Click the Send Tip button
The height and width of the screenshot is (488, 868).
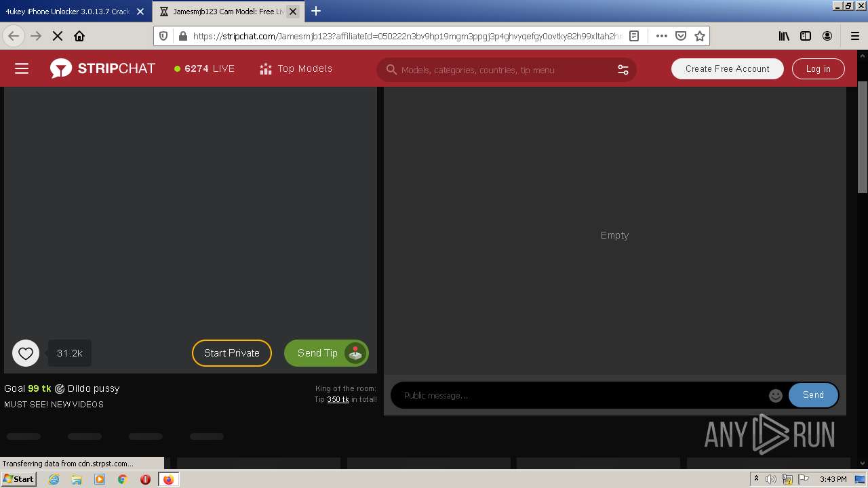tap(326, 353)
